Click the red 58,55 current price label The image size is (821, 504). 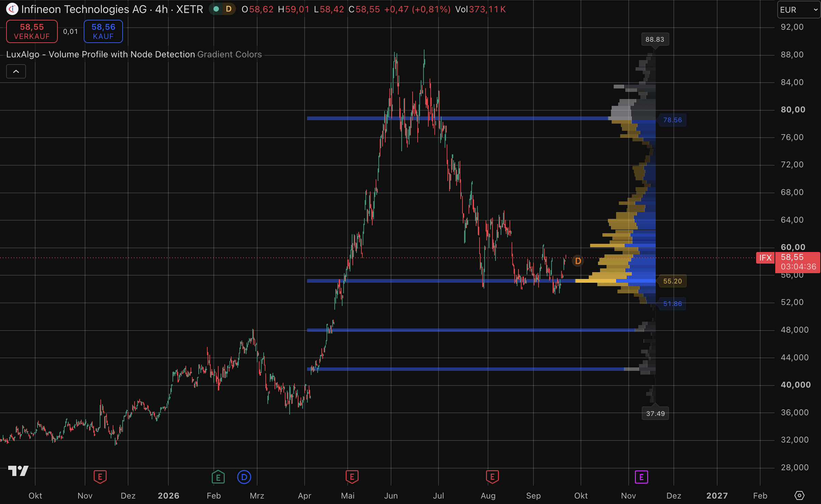792,257
